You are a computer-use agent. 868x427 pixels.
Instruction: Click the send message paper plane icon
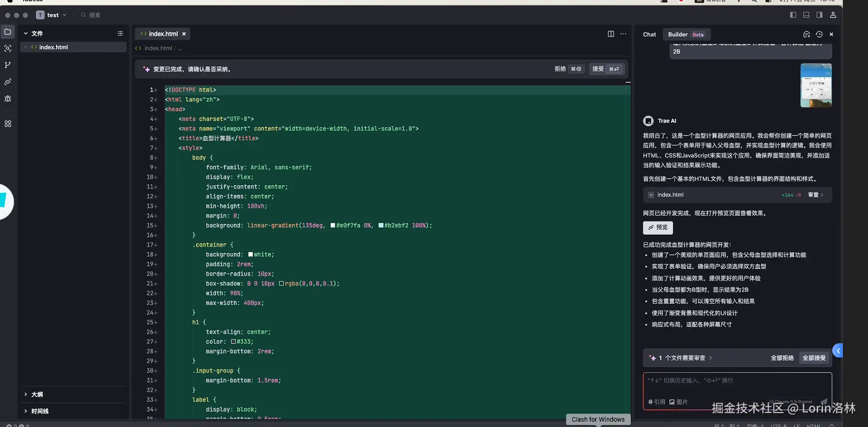pos(824,402)
